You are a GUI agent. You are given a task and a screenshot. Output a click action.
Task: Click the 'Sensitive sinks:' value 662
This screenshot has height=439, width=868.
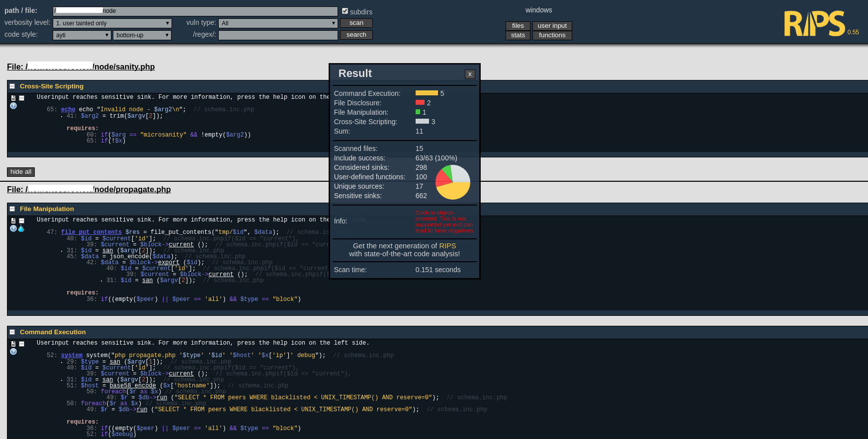[421, 196]
